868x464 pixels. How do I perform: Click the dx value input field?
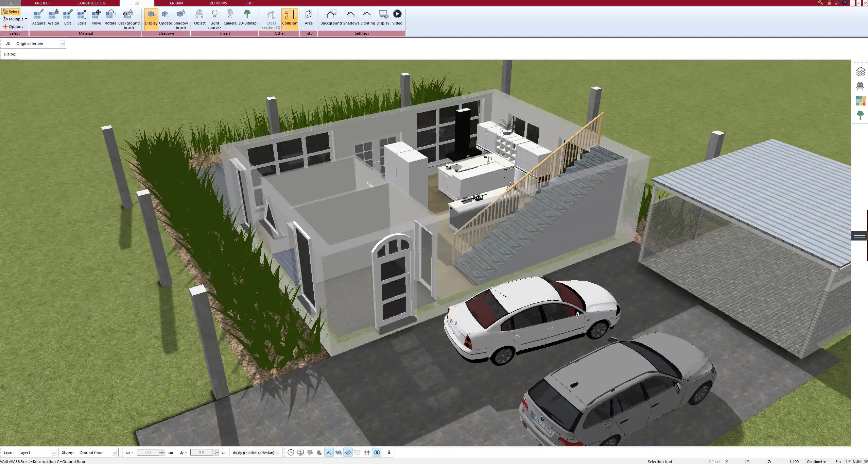tap(148, 452)
